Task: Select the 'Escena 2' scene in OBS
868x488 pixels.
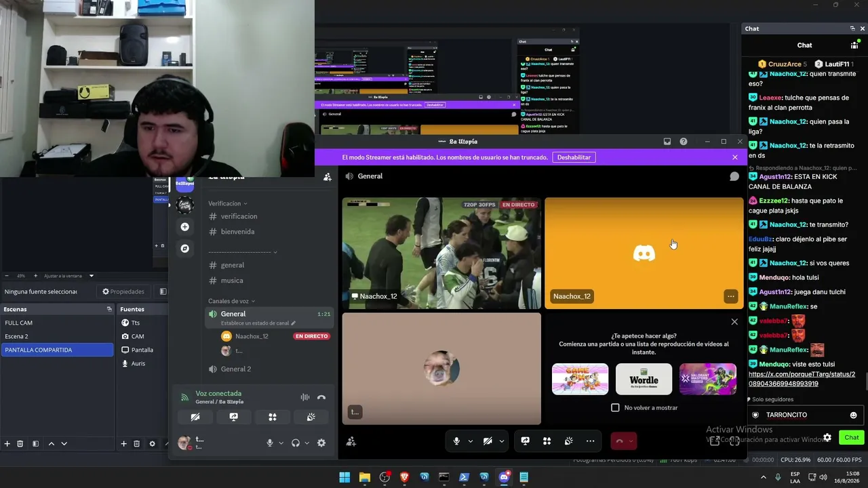Action: (x=57, y=336)
